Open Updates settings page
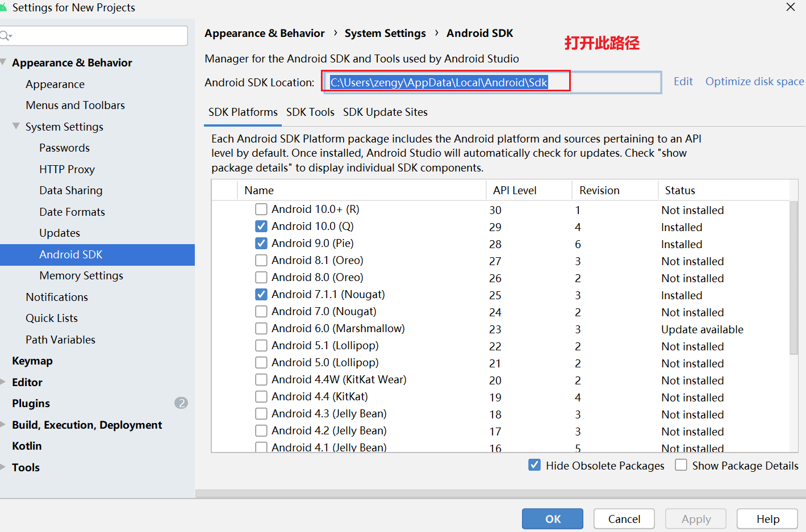Screen dimensions: 806x532 coord(60,233)
